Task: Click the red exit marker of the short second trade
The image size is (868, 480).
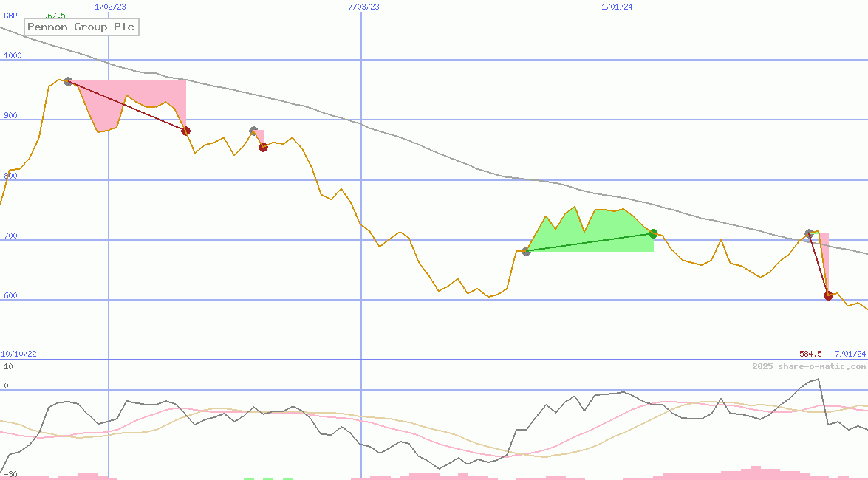Action: coord(263,147)
